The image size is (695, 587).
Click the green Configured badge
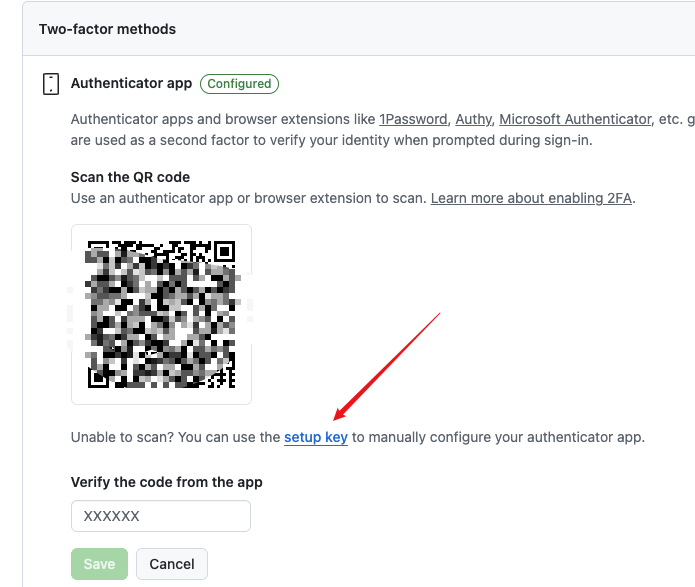(x=239, y=84)
